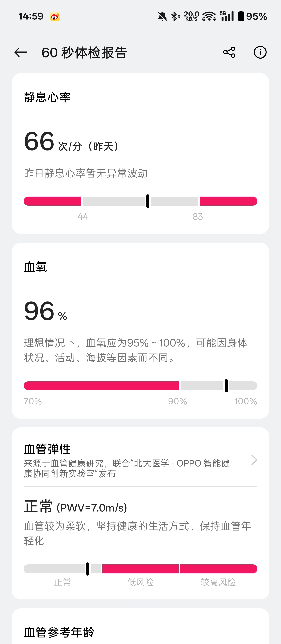Tap the back arrow icon
Image resolution: width=281 pixels, height=644 pixels.
(x=21, y=52)
